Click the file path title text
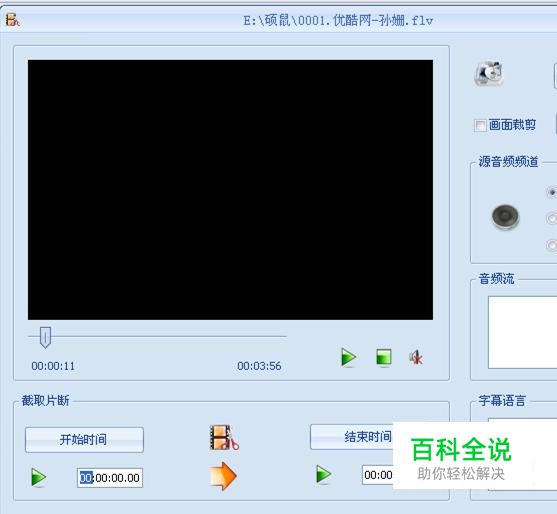The height and width of the screenshot is (514, 557). 338,21
